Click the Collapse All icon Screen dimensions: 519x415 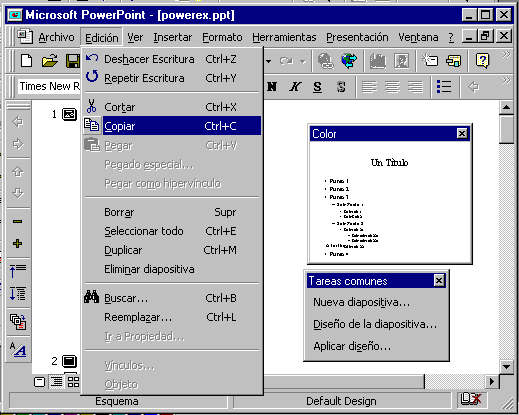coord(18,271)
